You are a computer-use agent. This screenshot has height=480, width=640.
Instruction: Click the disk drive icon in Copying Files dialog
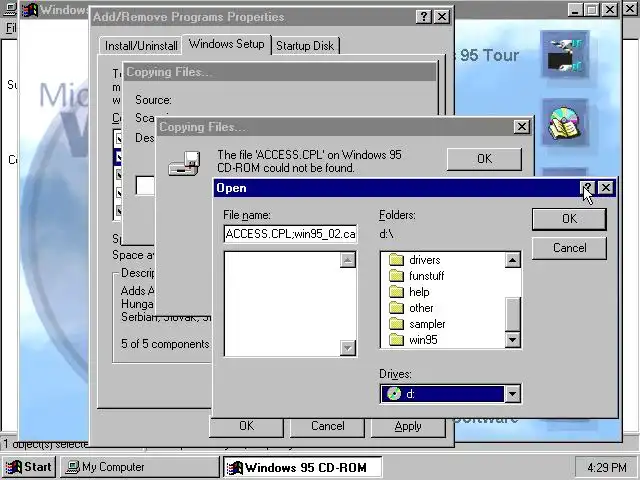(x=184, y=164)
